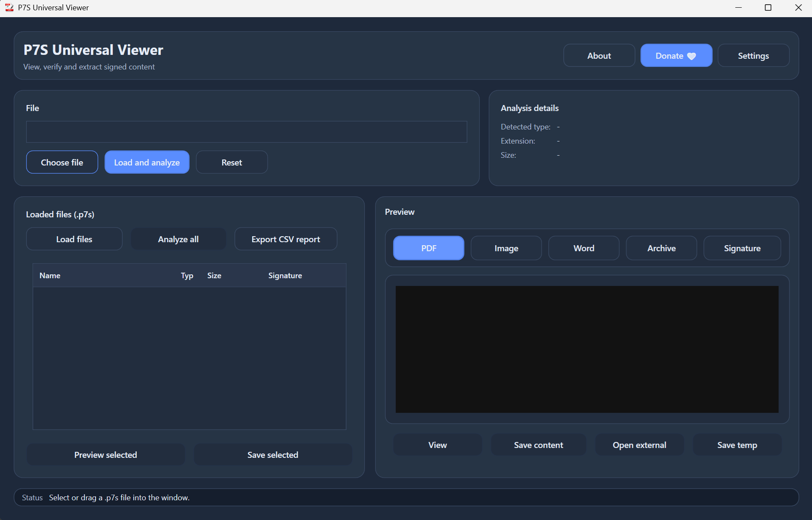Viewport: 812px width, 520px height.
Task: Switch to the Image preview tab
Action: (506, 248)
